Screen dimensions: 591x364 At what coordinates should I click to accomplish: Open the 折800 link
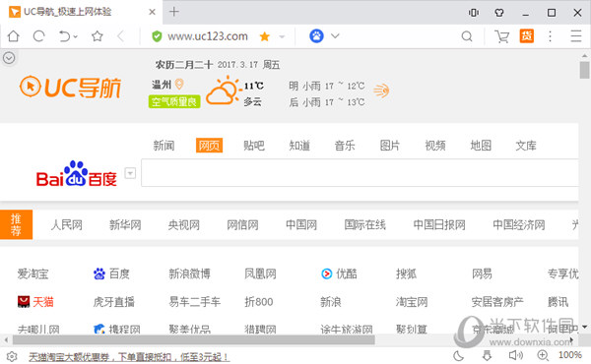tap(258, 301)
